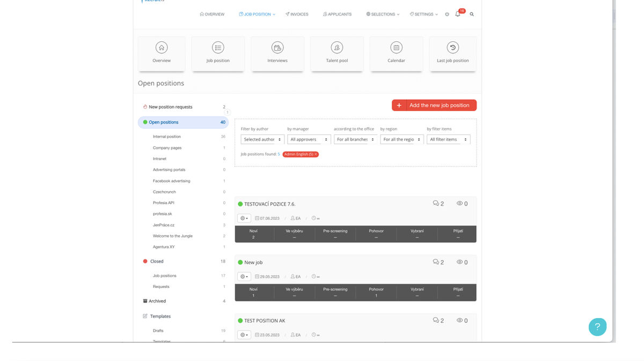This screenshot has height=361, width=644.
Task: Select Open positions in the sidebar
Action: (x=183, y=122)
